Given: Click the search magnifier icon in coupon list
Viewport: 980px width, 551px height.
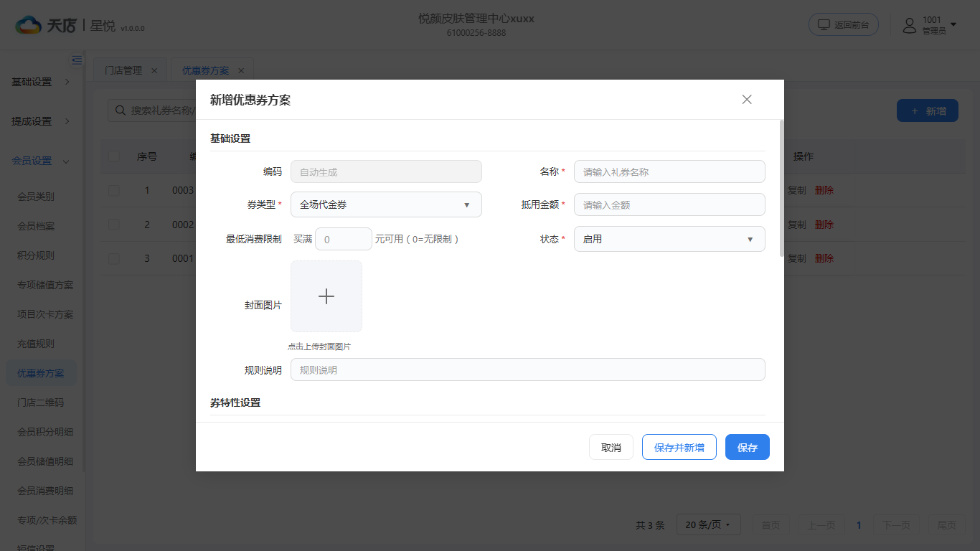Looking at the screenshot, I should pos(119,110).
